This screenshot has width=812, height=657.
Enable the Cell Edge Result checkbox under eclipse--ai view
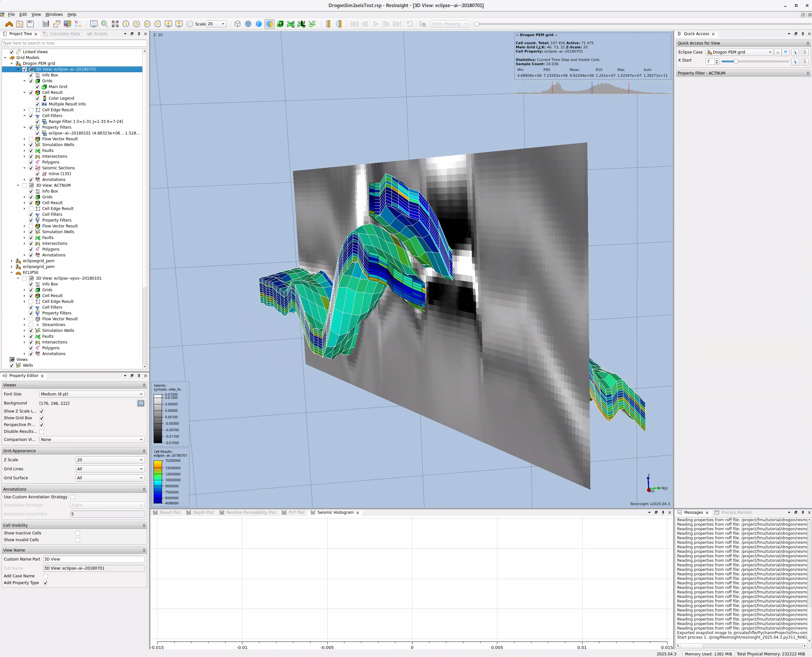point(31,110)
